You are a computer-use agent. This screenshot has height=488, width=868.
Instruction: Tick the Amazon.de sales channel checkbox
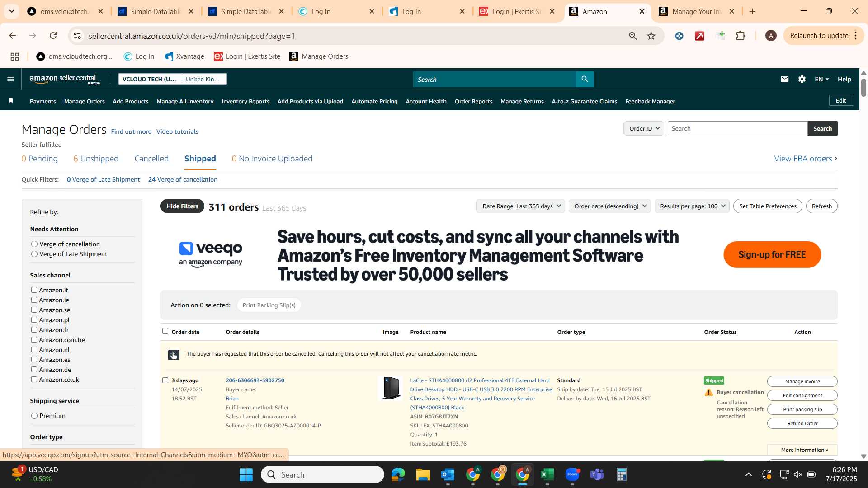pos(34,370)
